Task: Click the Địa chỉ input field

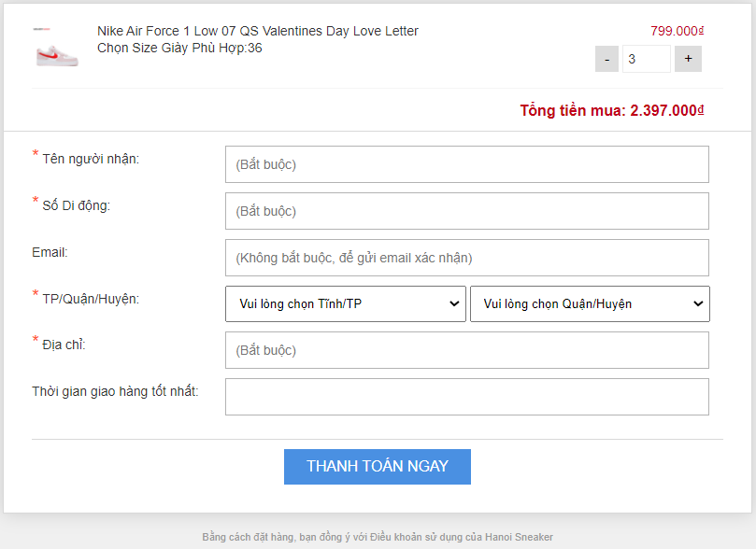Action: pyautogui.click(x=466, y=350)
